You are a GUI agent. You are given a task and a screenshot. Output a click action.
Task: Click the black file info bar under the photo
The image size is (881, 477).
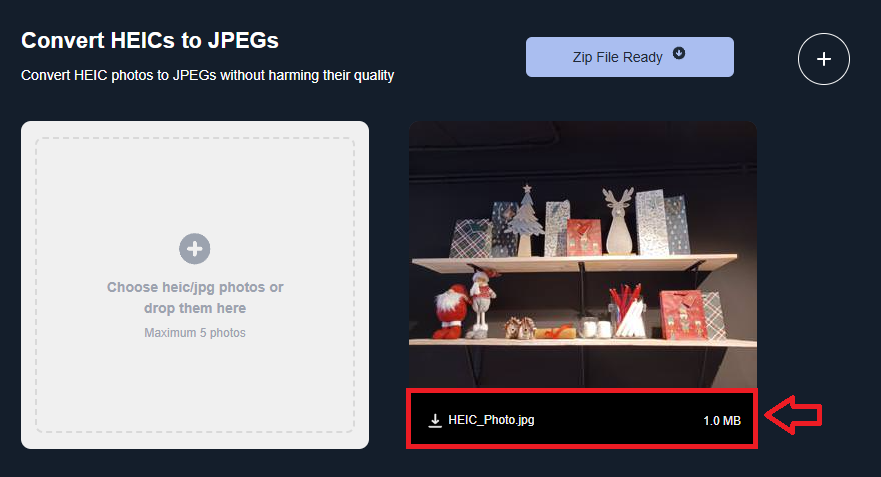(x=582, y=419)
